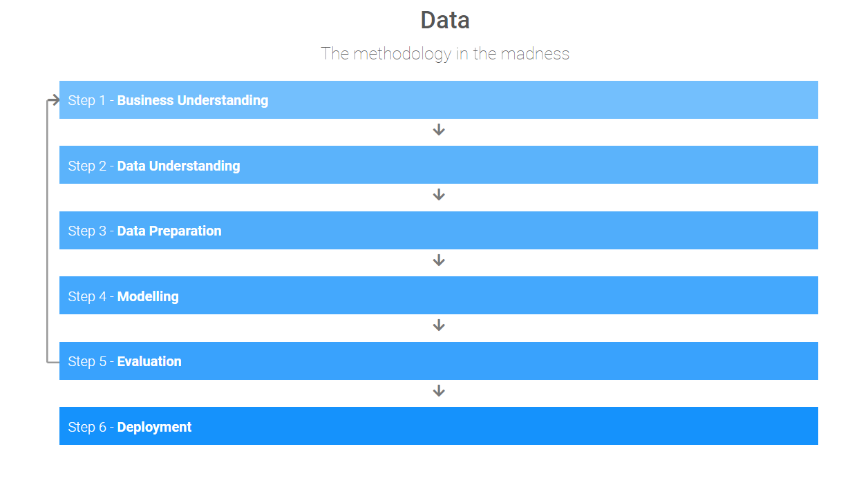Click the 'Step 2 -' prefix label
Screen dimensions: 868x478
(x=91, y=166)
